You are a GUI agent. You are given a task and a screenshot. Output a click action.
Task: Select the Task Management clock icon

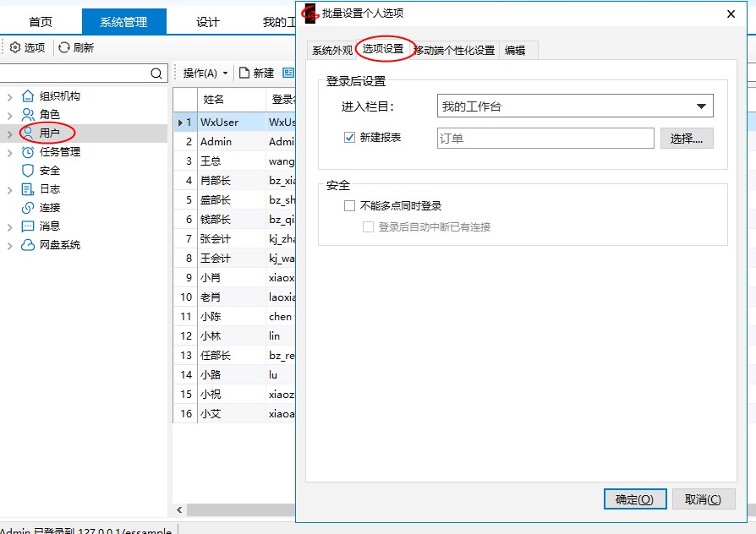(x=28, y=152)
